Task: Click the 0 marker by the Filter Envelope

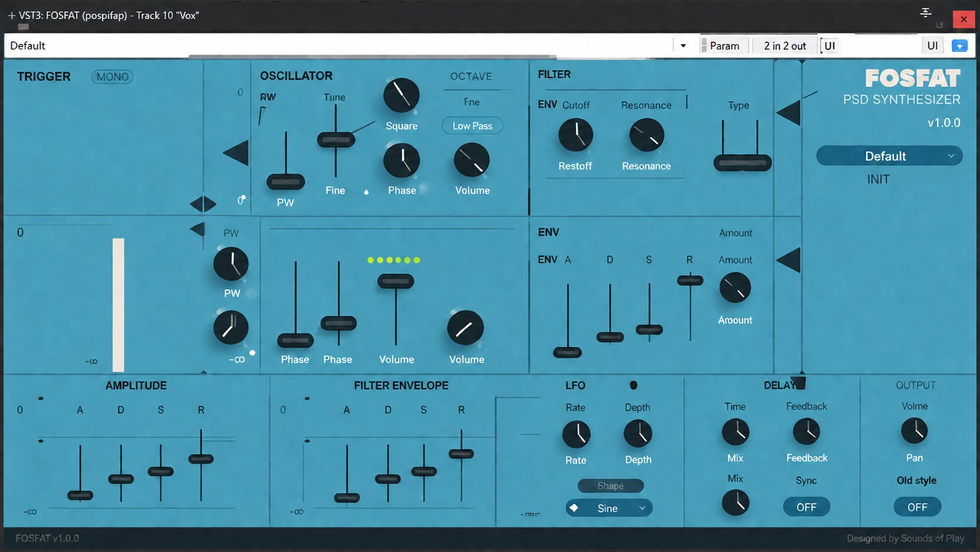Action: [x=283, y=410]
